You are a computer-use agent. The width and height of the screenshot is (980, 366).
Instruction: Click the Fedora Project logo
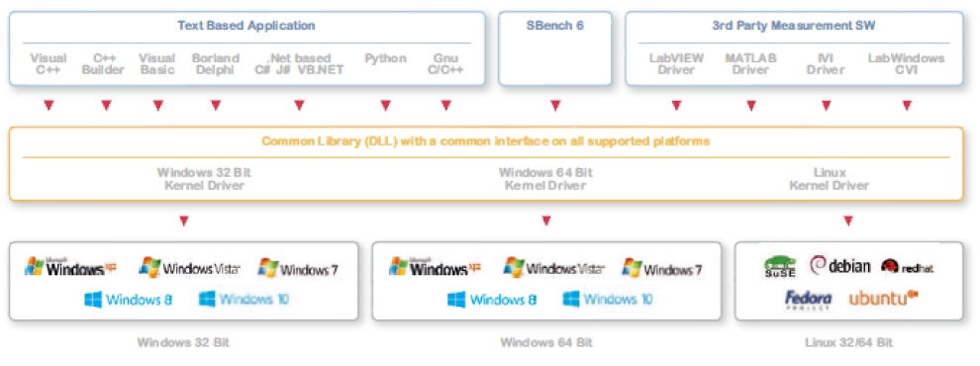tap(809, 299)
